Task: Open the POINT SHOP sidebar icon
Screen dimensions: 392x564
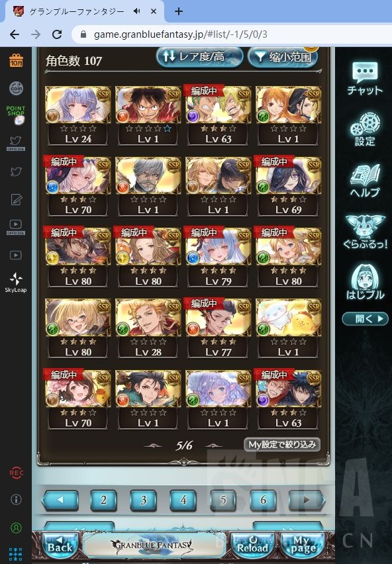Action: 16,115
